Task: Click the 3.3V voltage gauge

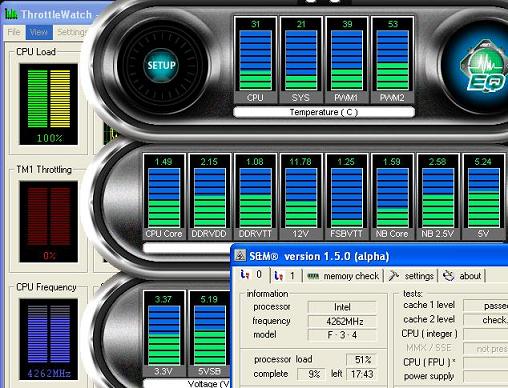Action: coord(164,334)
